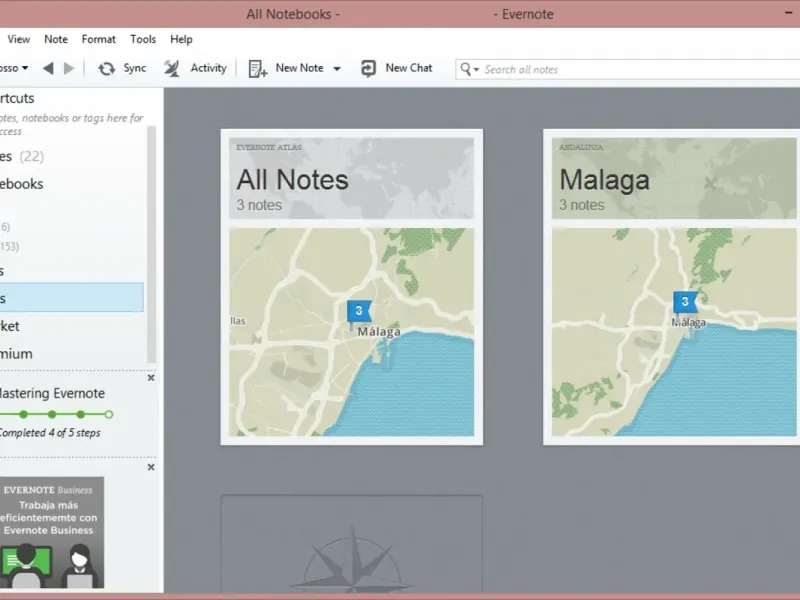
Task: Go back with the left arrow
Action: [x=48, y=68]
